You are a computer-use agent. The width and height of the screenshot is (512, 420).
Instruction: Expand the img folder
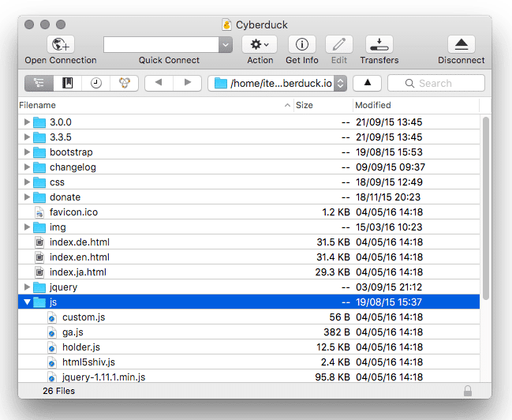[x=27, y=227]
